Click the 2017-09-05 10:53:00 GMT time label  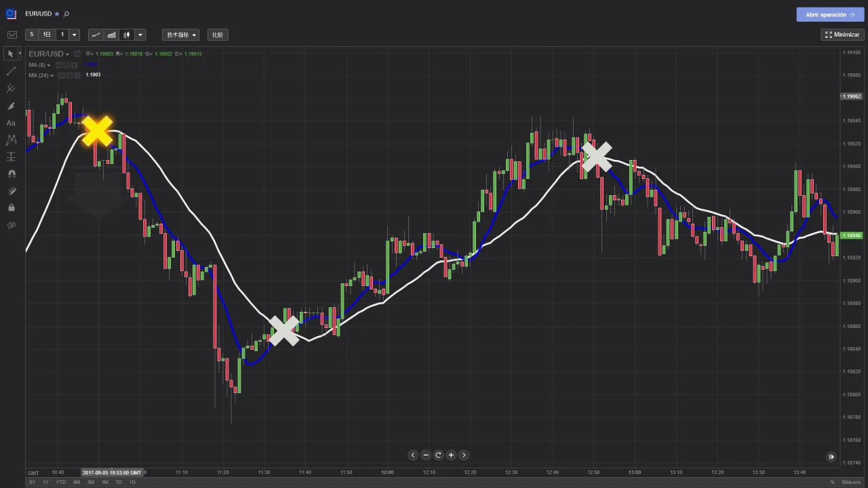pos(112,472)
